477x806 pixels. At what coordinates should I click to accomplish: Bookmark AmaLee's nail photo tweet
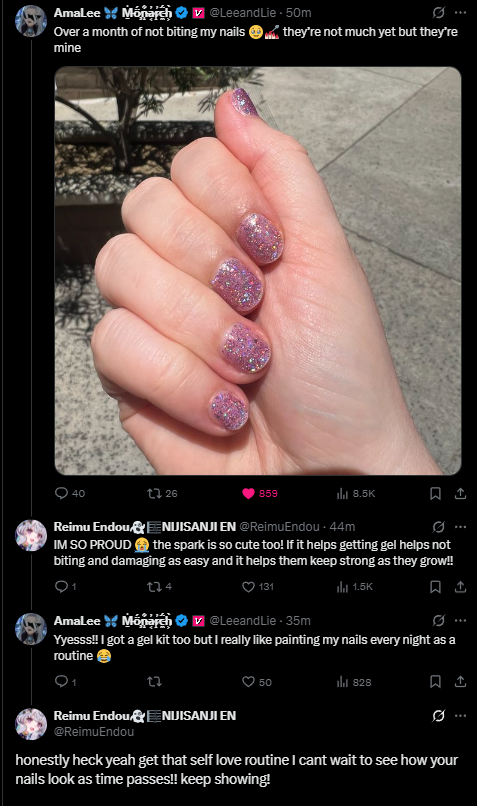click(435, 493)
